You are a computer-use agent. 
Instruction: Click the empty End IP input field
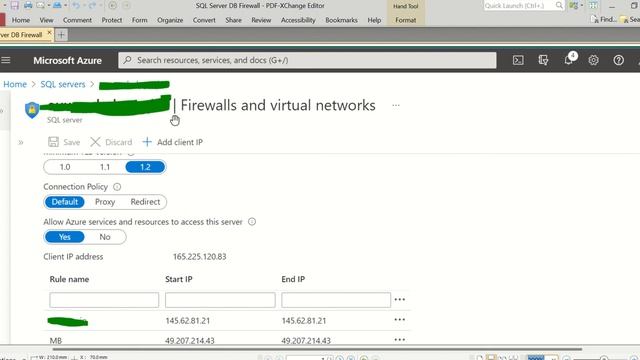pos(336,300)
